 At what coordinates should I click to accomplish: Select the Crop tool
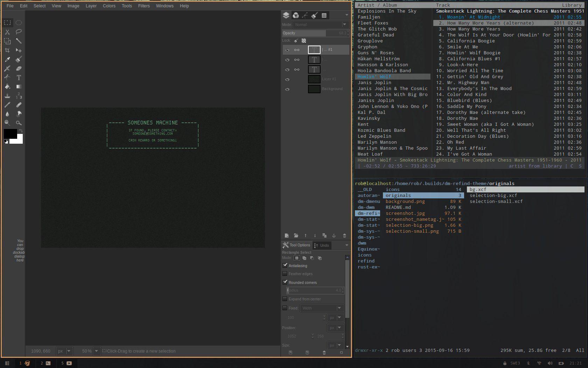click(x=7, y=50)
